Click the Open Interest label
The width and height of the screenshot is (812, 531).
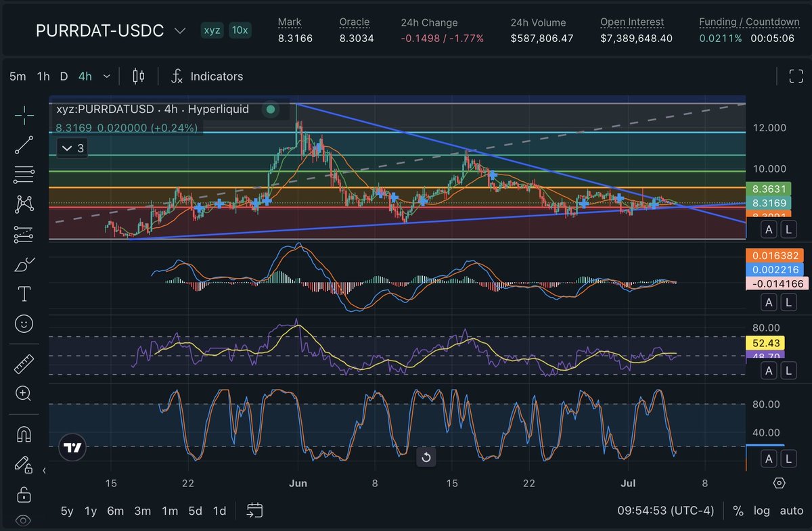pyautogui.click(x=632, y=22)
